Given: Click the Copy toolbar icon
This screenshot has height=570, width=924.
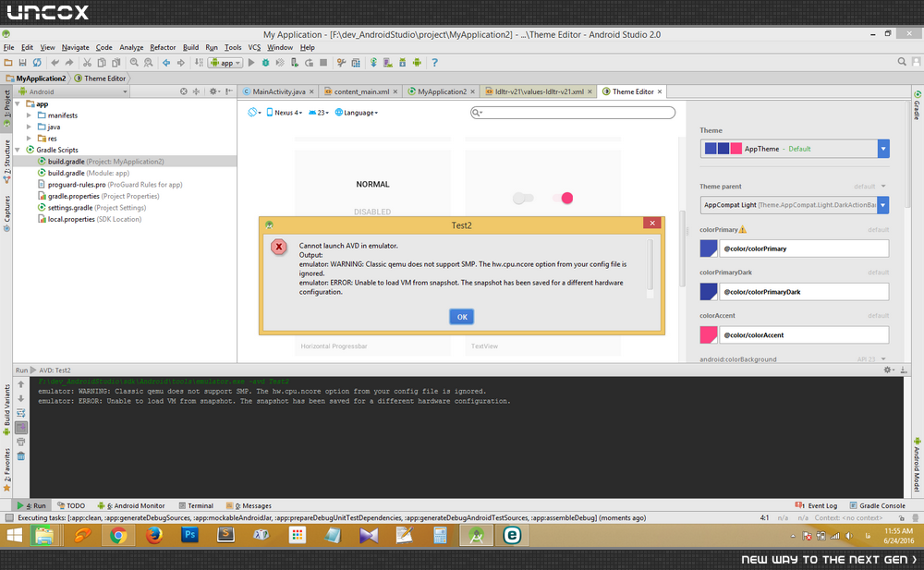Looking at the screenshot, I should click(x=102, y=63).
